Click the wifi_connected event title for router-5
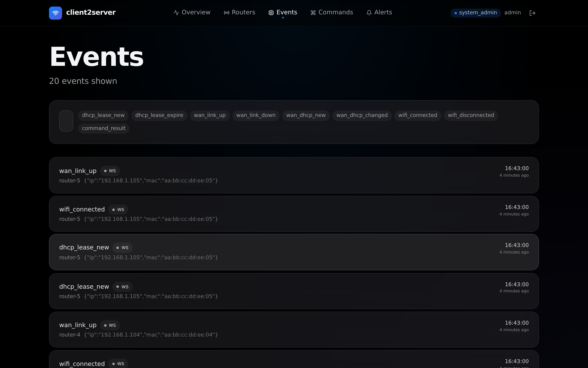The width and height of the screenshot is (588, 368). coord(82,209)
